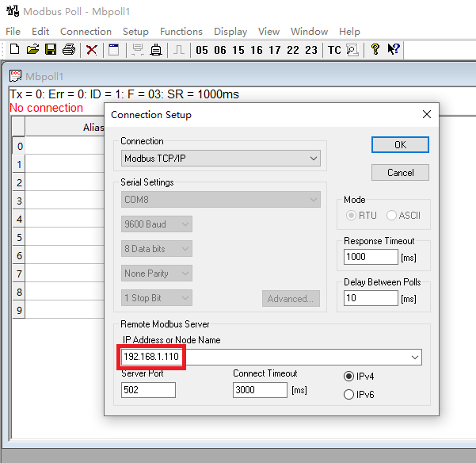Image resolution: width=476 pixels, height=463 pixels.
Task: Open the Setup menu
Action: click(135, 32)
